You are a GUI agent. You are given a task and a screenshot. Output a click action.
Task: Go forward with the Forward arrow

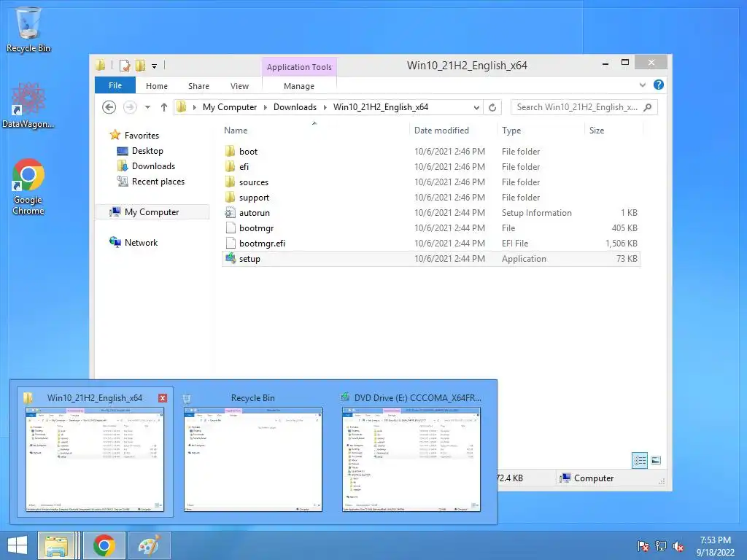(130, 107)
